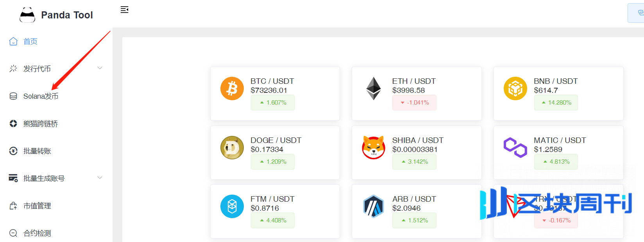This screenshot has width=644, height=242.
Task: Click the Shiba Inu coin icon
Action: click(x=374, y=148)
